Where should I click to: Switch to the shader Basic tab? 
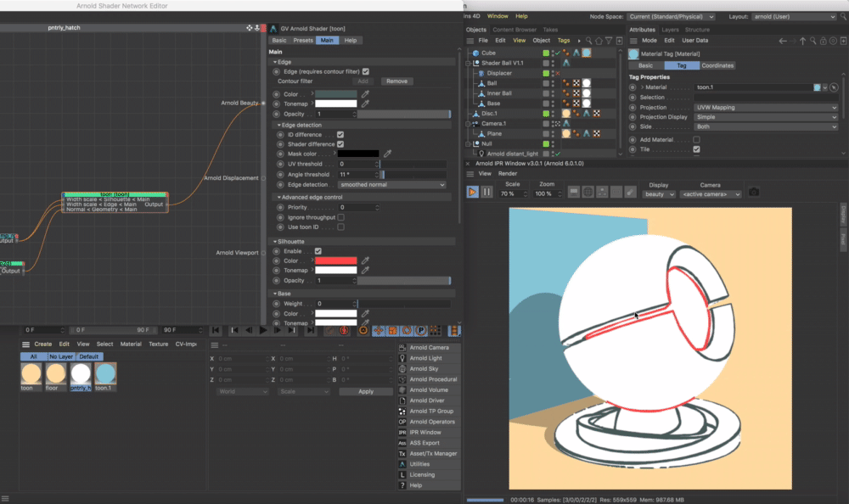pos(279,41)
